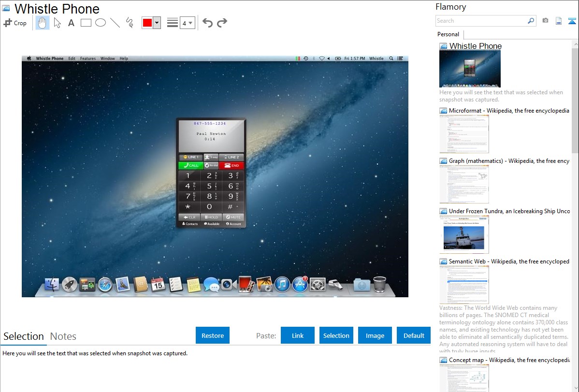Open the Under Frozen Tundra snapshot title

point(509,211)
